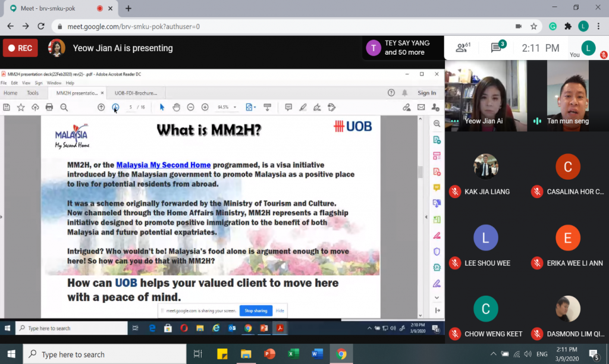Collapse the Acrobat right tools pane arrow
This screenshot has width=609, height=364.
[x=426, y=217]
